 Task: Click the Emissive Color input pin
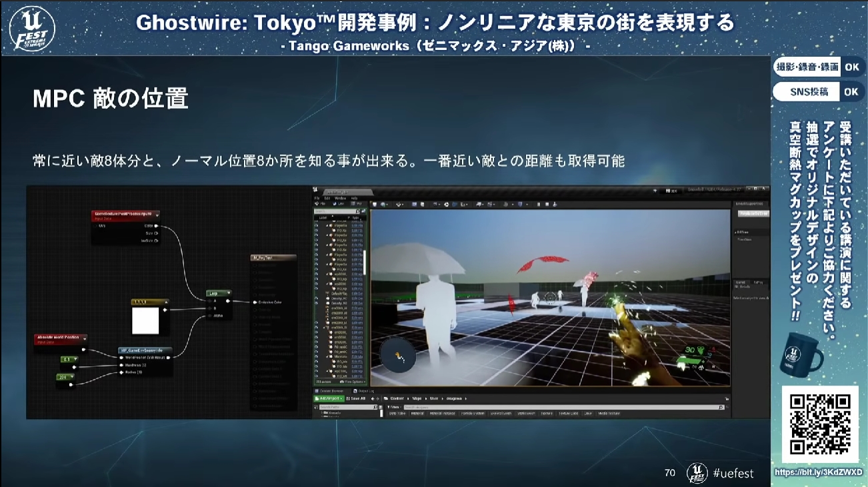pos(255,302)
